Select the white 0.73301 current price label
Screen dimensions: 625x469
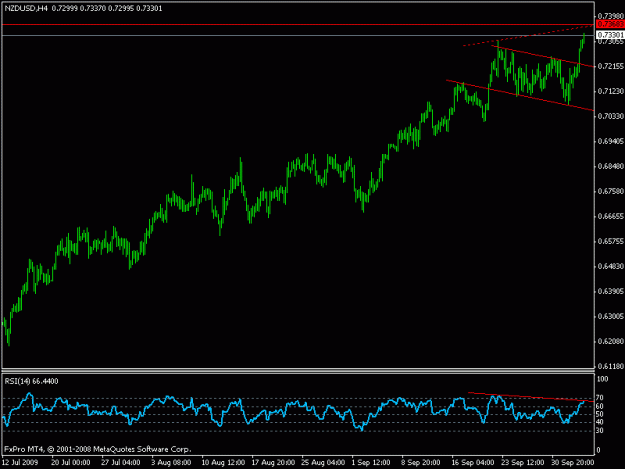[610, 35]
